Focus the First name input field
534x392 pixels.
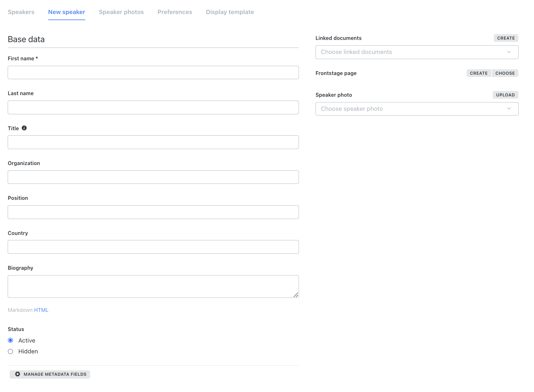pyautogui.click(x=153, y=72)
